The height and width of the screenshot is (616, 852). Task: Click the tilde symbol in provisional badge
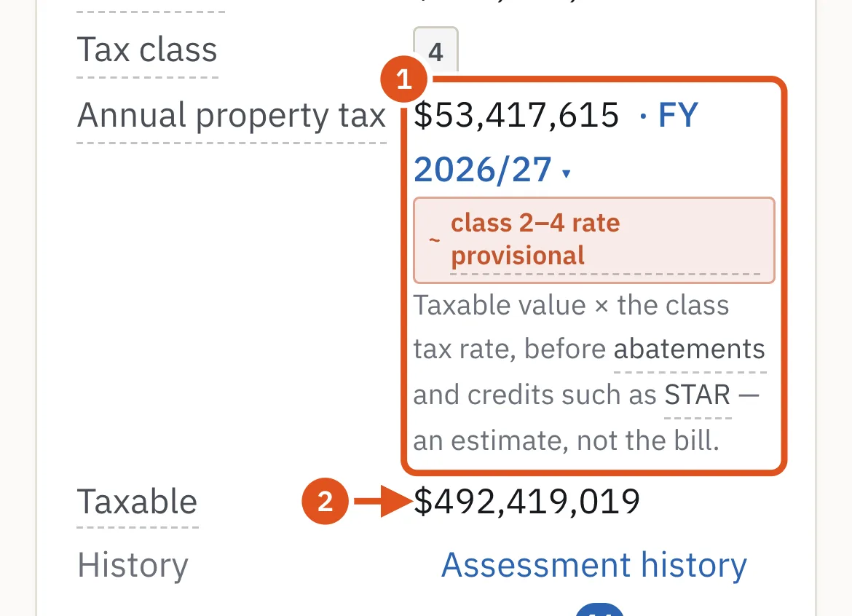pyautogui.click(x=434, y=240)
